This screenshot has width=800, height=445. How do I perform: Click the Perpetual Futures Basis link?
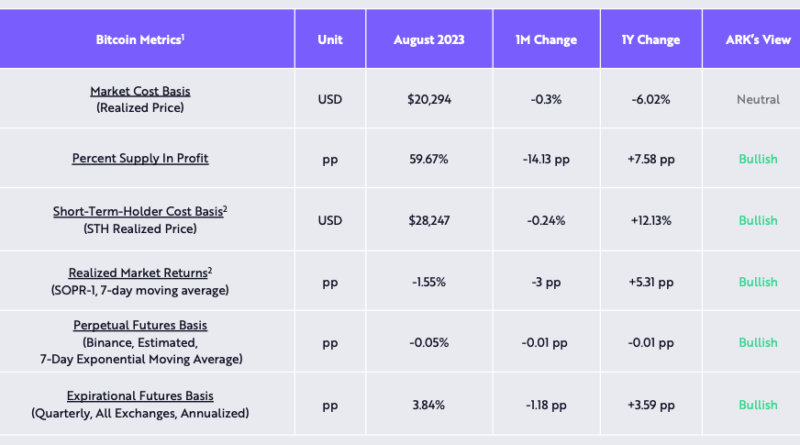(140, 326)
